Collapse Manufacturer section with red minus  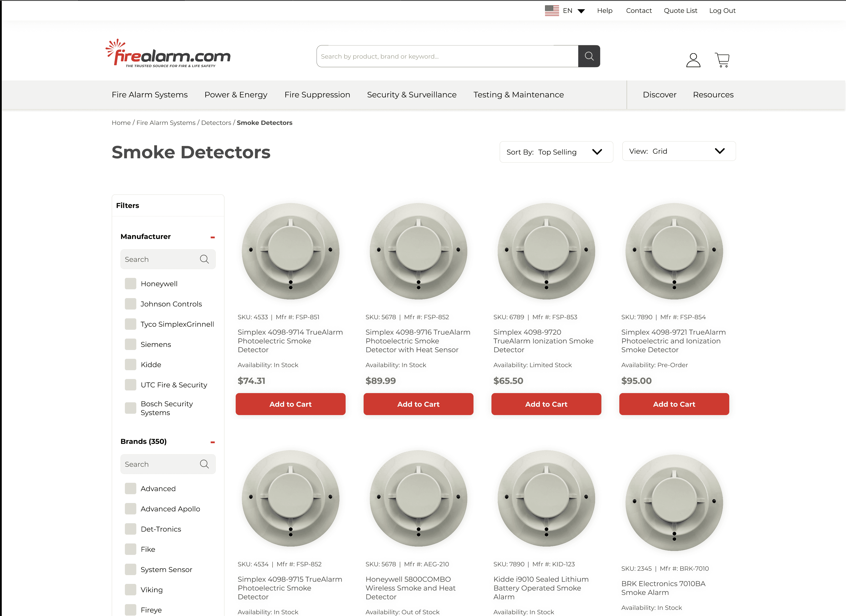coord(213,237)
